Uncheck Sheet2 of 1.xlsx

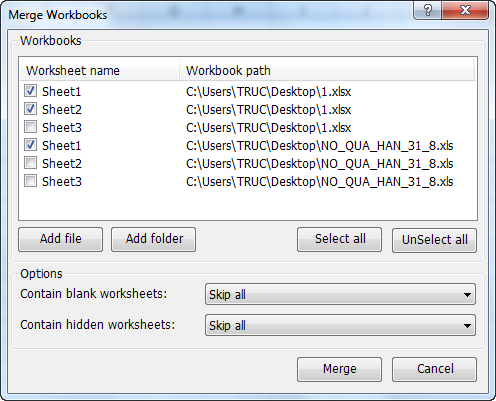(30, 109)
